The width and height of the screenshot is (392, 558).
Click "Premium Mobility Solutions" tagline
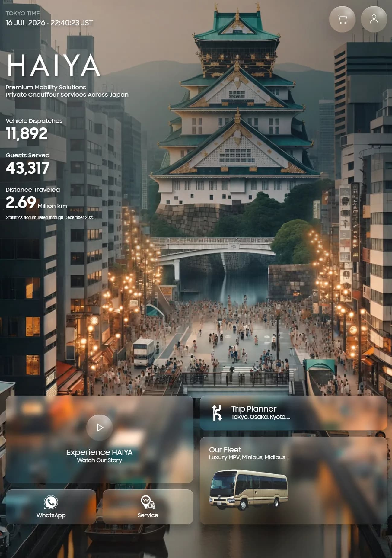coord(46,87)
